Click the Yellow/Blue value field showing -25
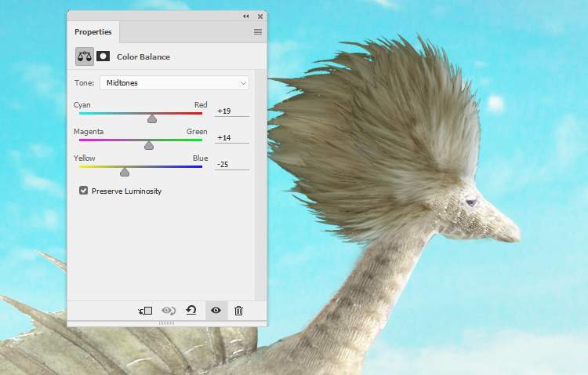 [x=232, y=164]
